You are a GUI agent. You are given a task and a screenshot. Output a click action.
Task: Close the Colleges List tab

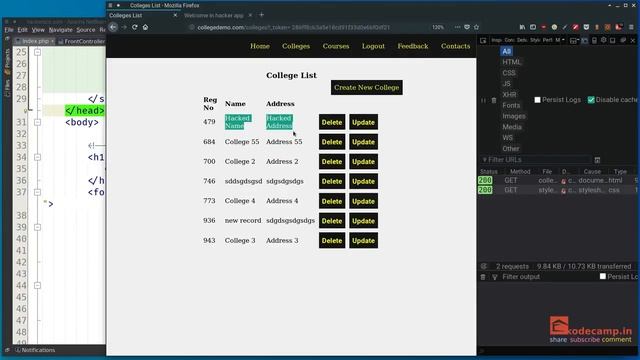175,15
